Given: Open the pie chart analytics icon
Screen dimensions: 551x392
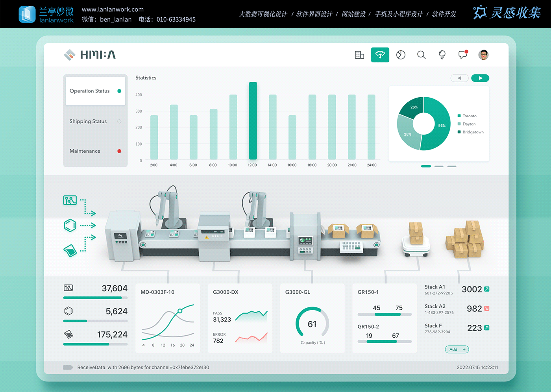Looking at the screenshot, I should pos(401,55).
